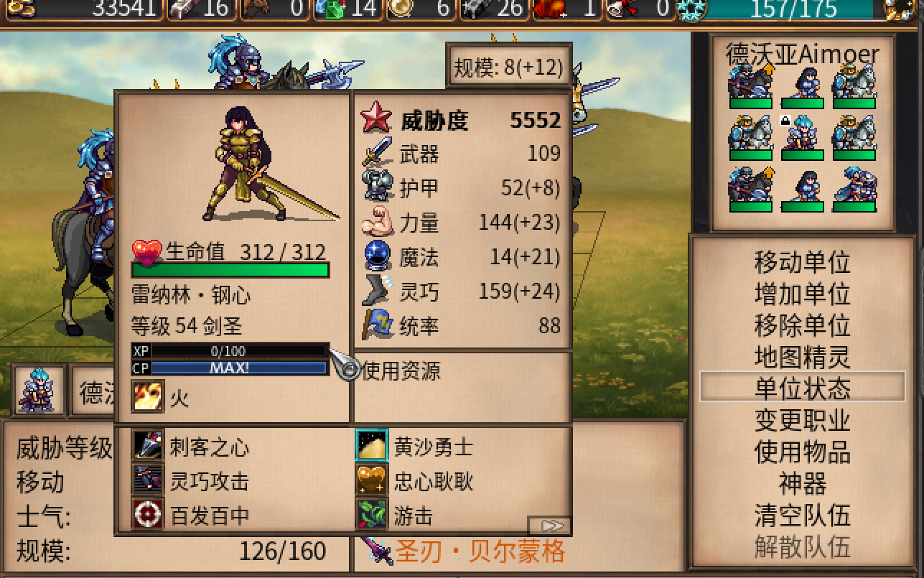Select the center unit in squad grid
This screenshot has height=578, width=924.
801,136
